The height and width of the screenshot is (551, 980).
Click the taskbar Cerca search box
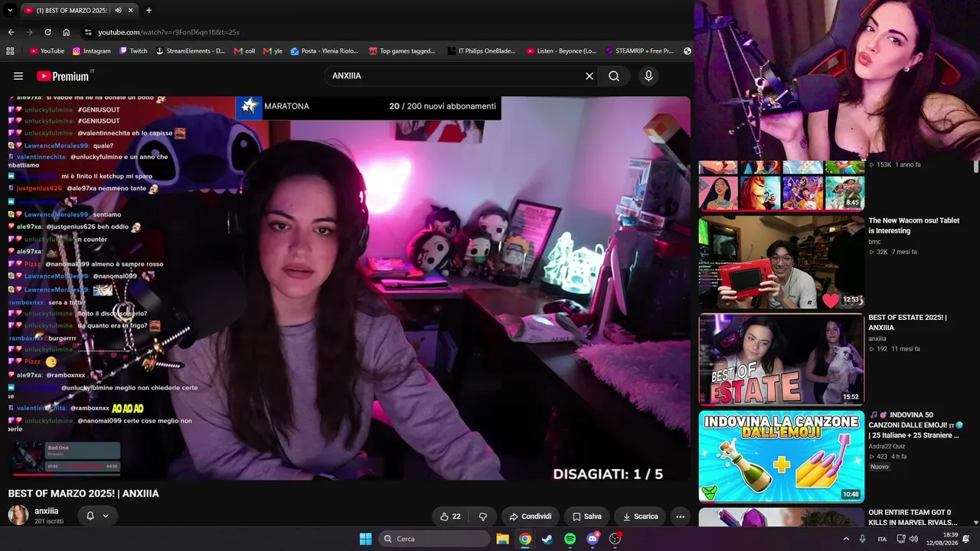pos(434,539)
